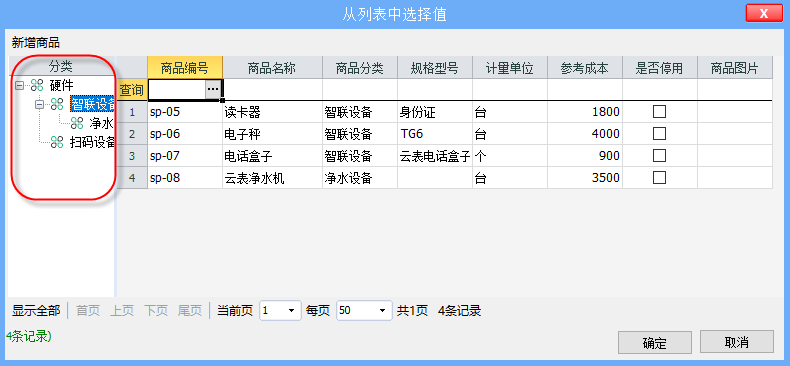Click the 参考成本 column header
The height and width of the screenshot is (366, 790).
click(x=585, y=68)
